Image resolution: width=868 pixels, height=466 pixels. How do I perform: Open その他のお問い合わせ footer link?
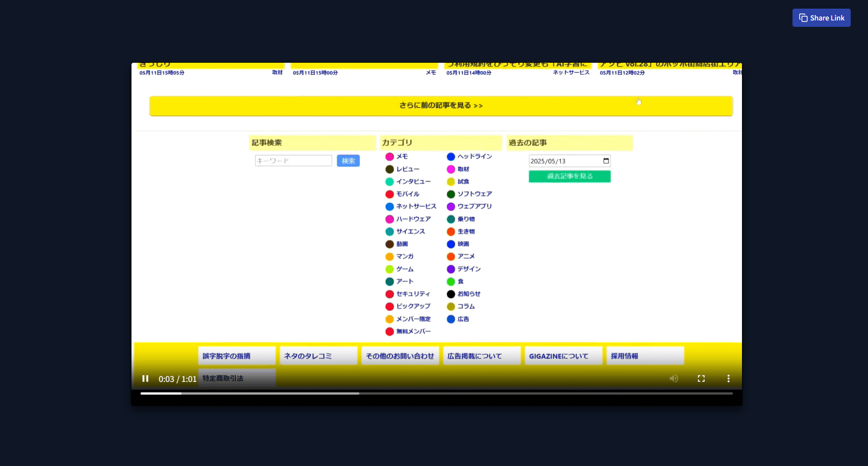pyautogui.click(x=400, y=356)
